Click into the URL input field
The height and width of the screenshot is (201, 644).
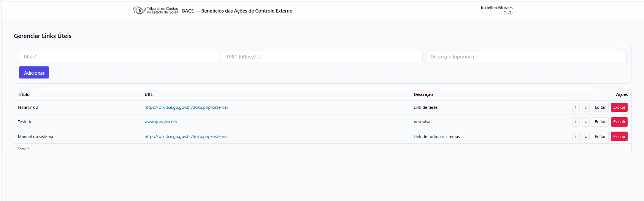point(322,57)
